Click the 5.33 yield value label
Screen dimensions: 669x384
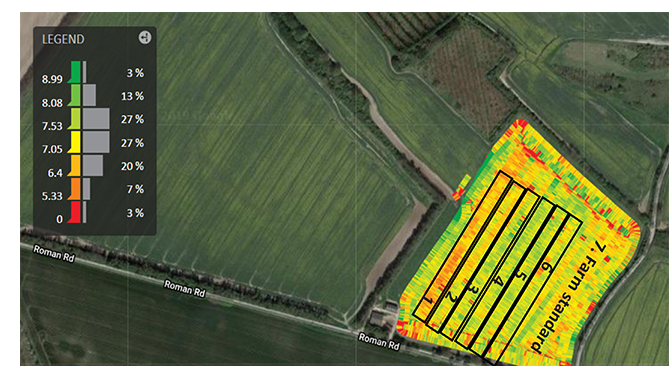(x=52, y=196)
